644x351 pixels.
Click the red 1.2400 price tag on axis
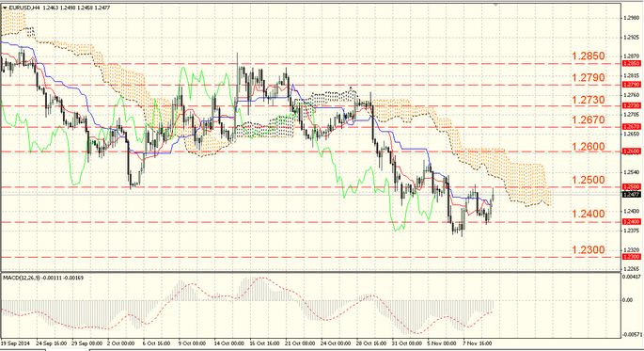(x=632, y=221)
